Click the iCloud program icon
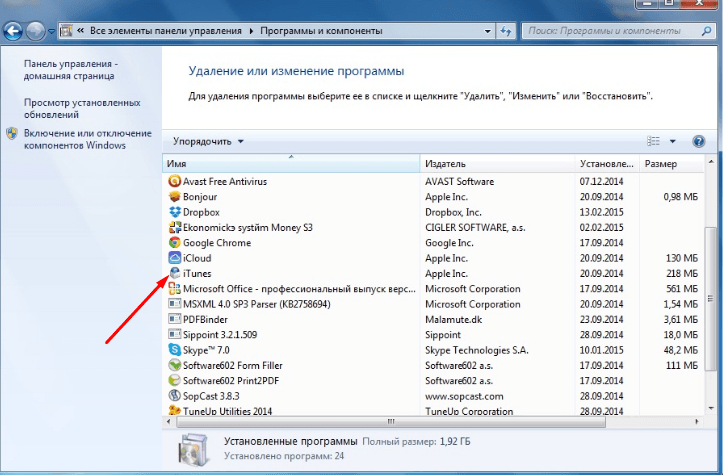Screen dimensions: 723x475 (x=174, y=258)
